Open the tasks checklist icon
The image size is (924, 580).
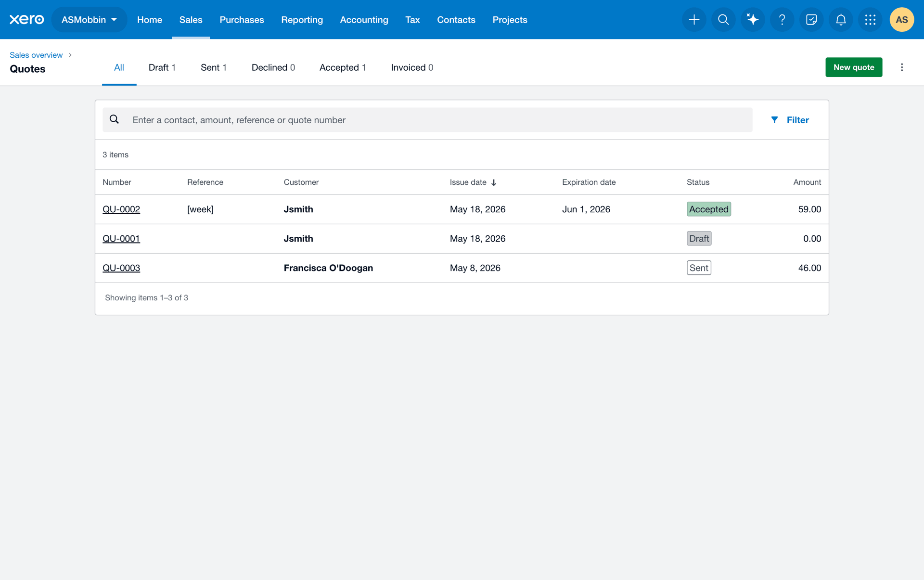pyautogui.click(x=811, y=20)
